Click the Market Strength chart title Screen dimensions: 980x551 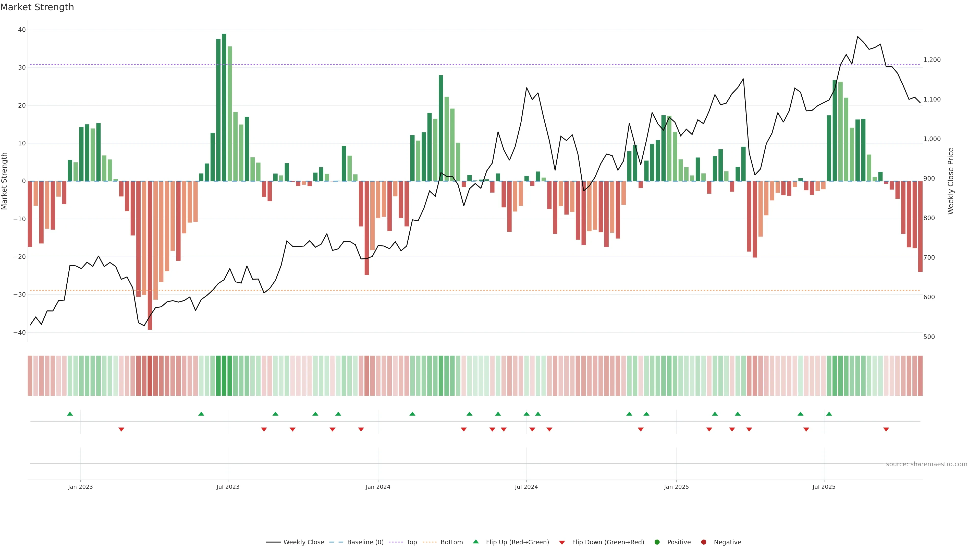pyautogui.click(x=37, y=7)
